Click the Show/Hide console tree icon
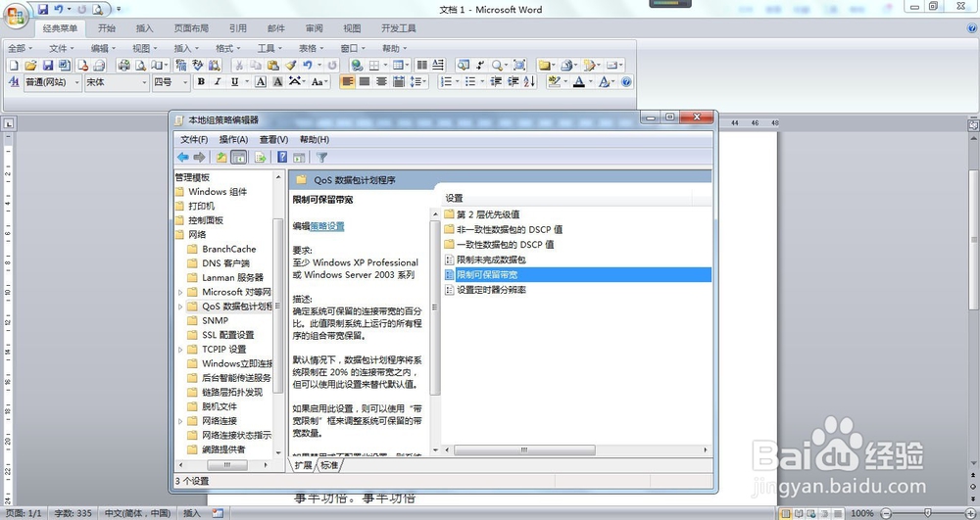This screenshot has height=520, width=980. 239,158
